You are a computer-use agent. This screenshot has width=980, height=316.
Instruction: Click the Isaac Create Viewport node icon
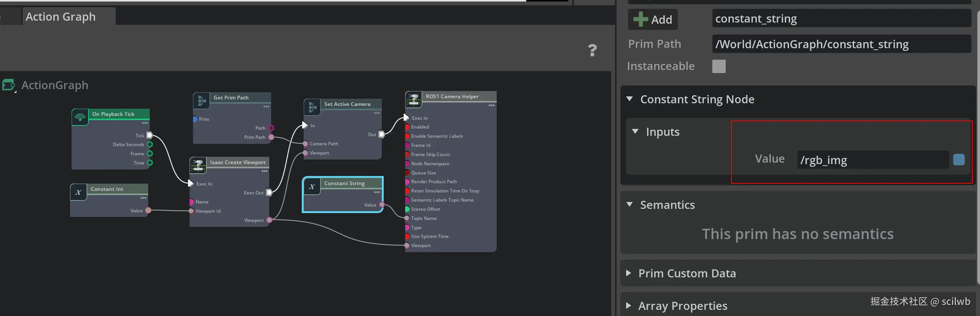(x=198, y=166)
